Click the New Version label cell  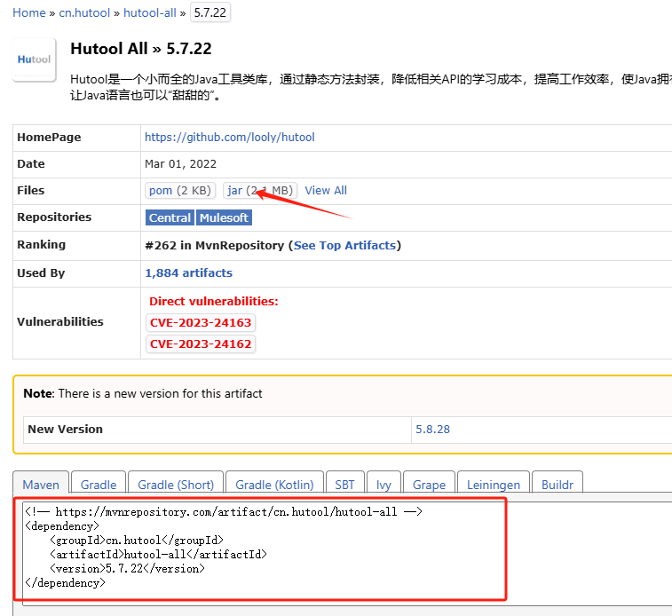[x=217, y=430]
